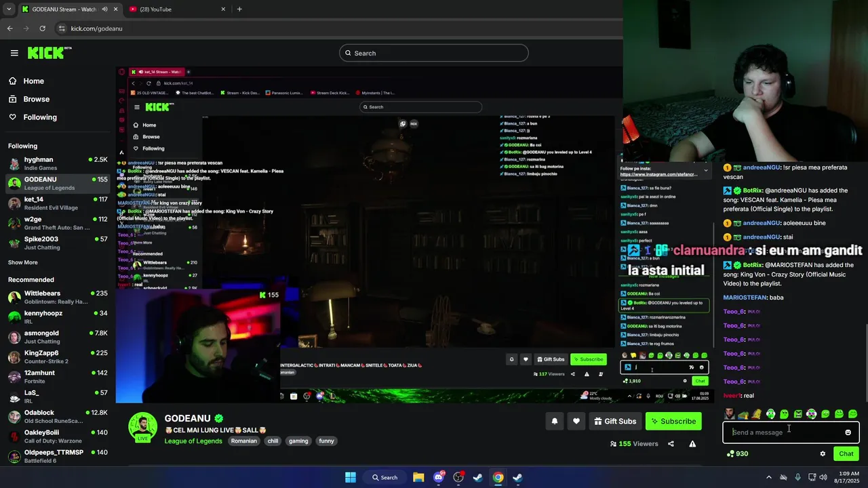The image size is (868, 488).
Task: Open the hyghman channel in Following
Action: tap(58, 163)
